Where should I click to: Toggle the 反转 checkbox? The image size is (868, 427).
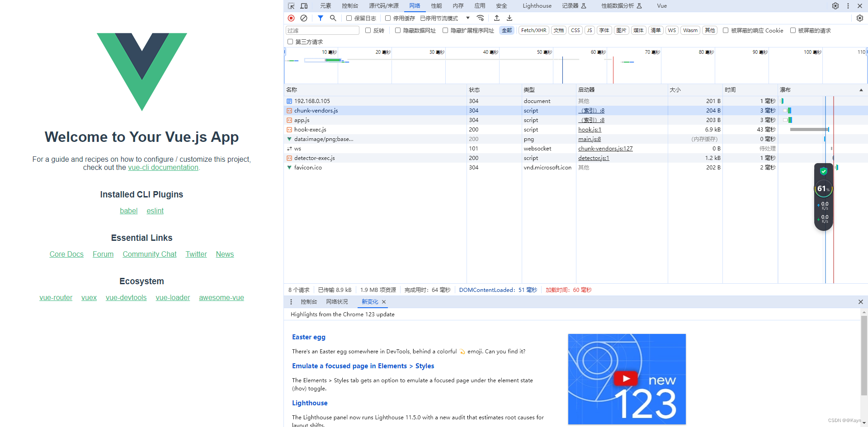[368, 30]
